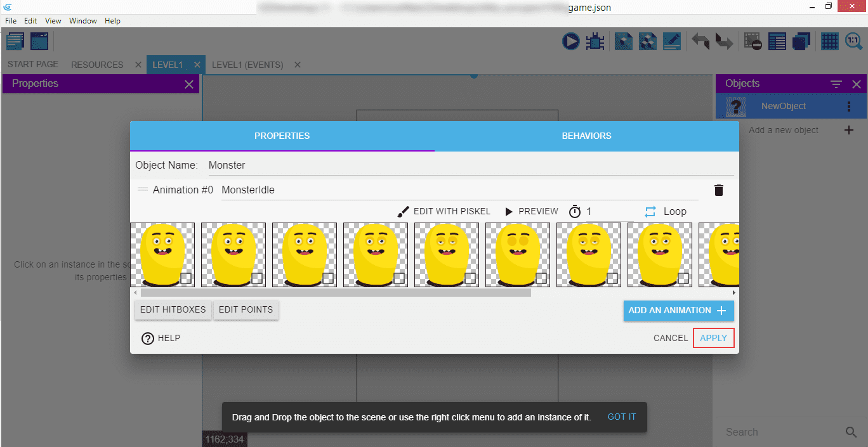
Task: Click the undo arrow in toolbar
Action: [x=700, y=42]
